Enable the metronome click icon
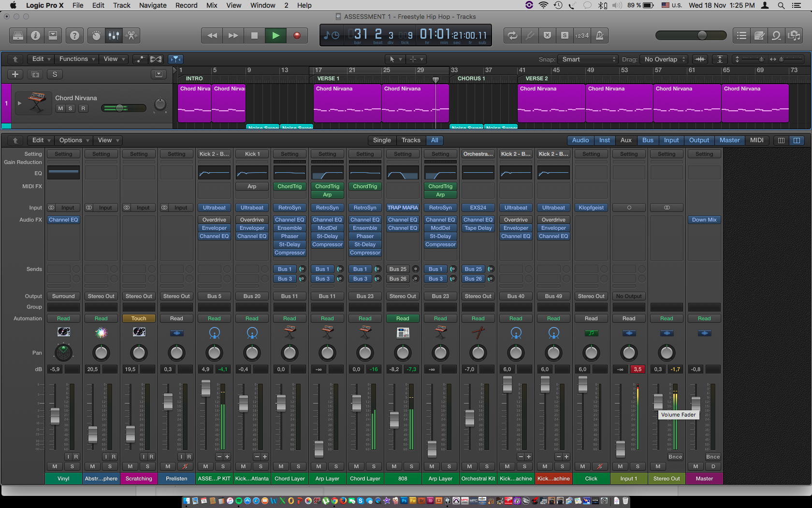 tap(599, 35)
